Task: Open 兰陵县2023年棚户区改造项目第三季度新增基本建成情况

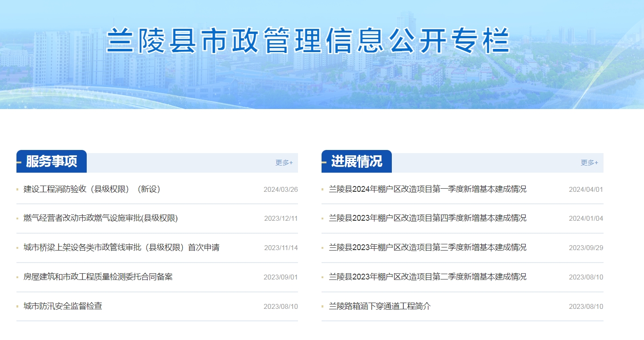Action: coord(427,247)
